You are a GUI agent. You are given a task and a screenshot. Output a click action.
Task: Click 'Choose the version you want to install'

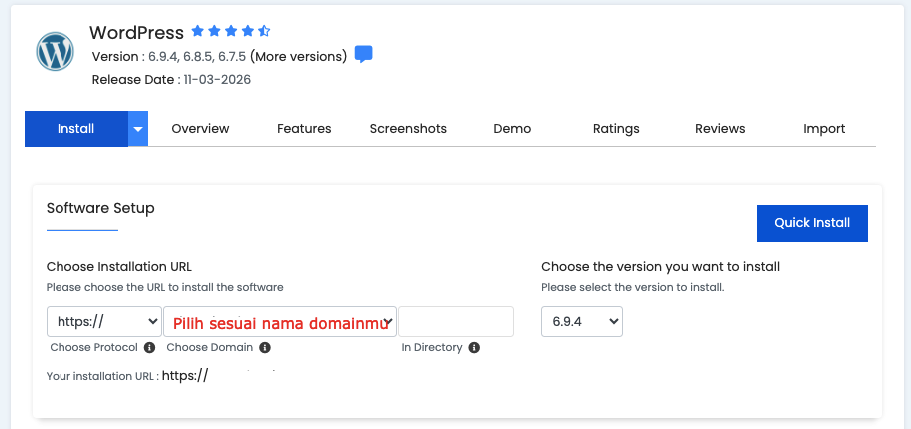[x=661, y=267]
